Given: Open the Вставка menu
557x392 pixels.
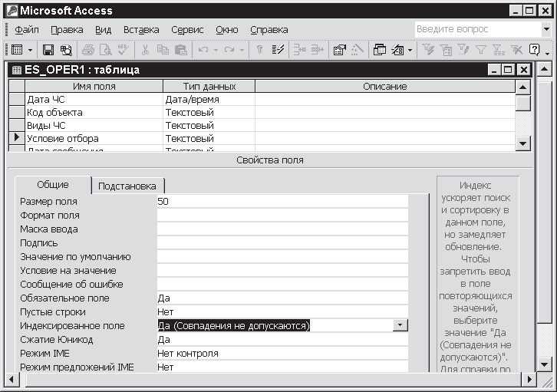Looking at the screenshot, I should [141, 30].
